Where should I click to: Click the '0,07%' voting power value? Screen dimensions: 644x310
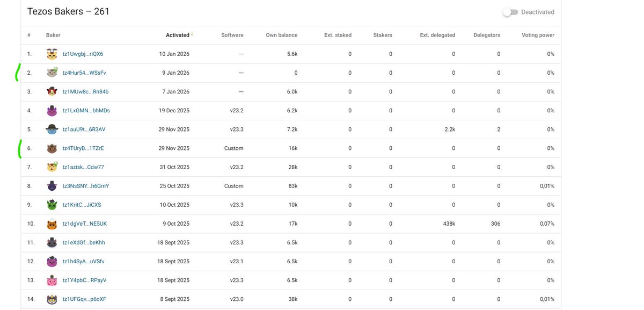[x=547, y=224]
